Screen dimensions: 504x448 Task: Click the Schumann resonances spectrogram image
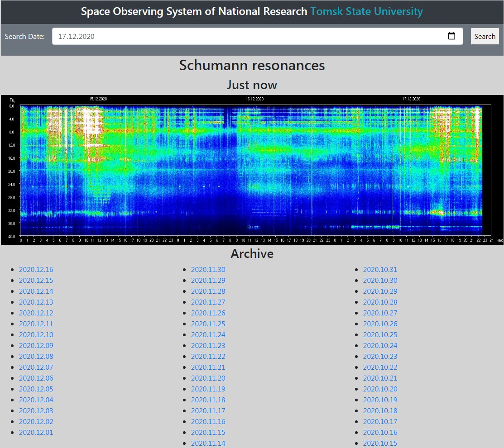coord(252,170)
